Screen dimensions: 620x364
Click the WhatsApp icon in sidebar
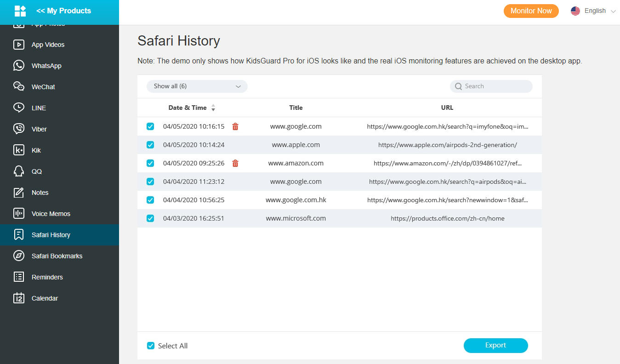click(18, 66)
